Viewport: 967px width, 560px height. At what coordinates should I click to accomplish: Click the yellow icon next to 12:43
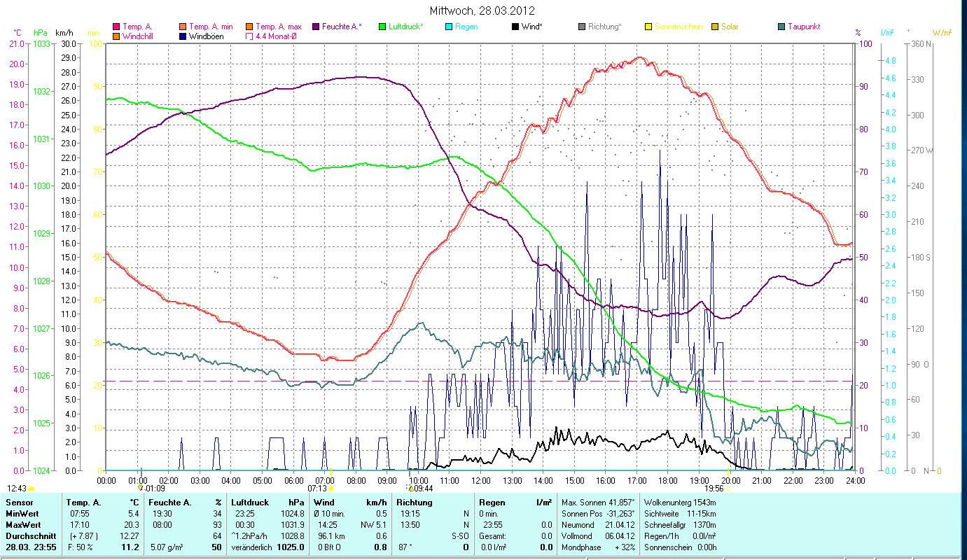click(x=31, y=489)
